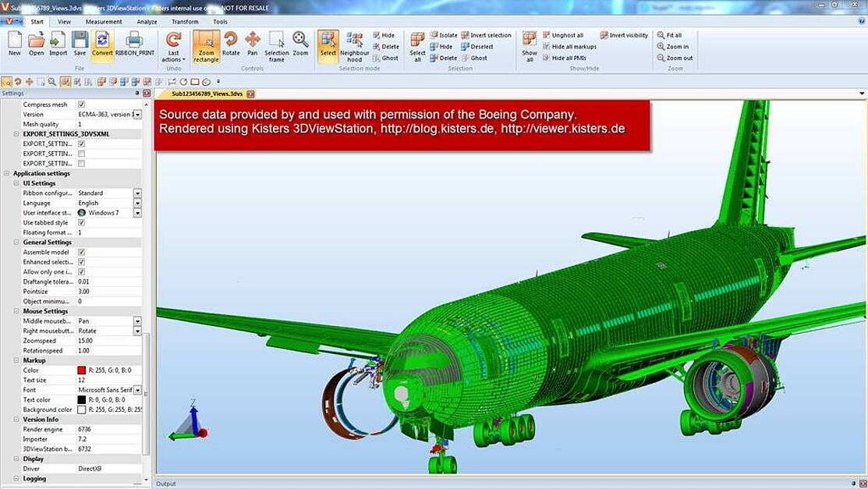Click red Markup Color swatch

pyautogui.click(x=81, y=370)
